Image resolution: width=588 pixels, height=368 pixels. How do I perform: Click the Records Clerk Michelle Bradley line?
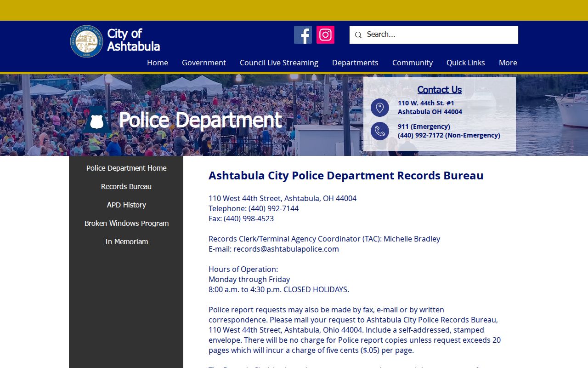pyautogui.click(x=324, y=239)
